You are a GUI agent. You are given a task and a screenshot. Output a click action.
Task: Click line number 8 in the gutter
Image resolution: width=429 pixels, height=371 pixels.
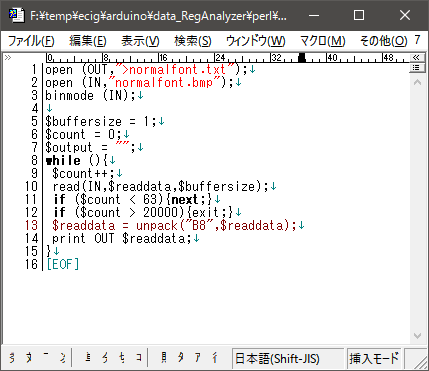click(x=35, y=160)
